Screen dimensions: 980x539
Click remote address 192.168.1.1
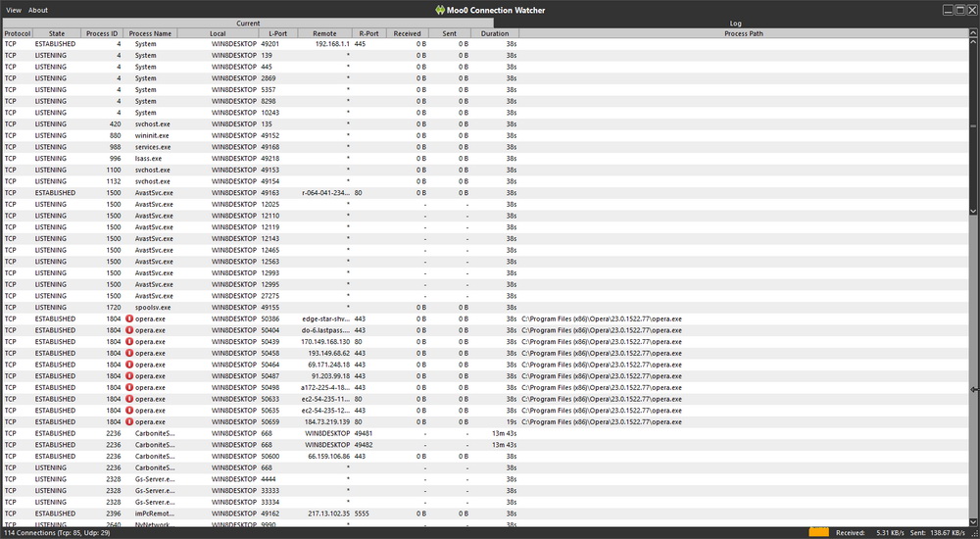coord(332,44)
